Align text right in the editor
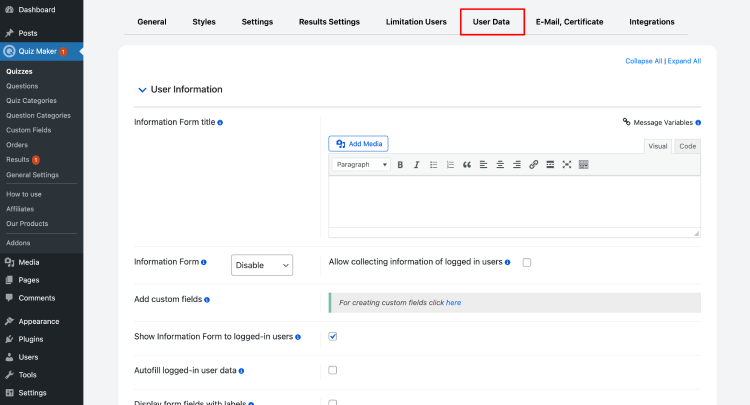 tap(517, 164)
